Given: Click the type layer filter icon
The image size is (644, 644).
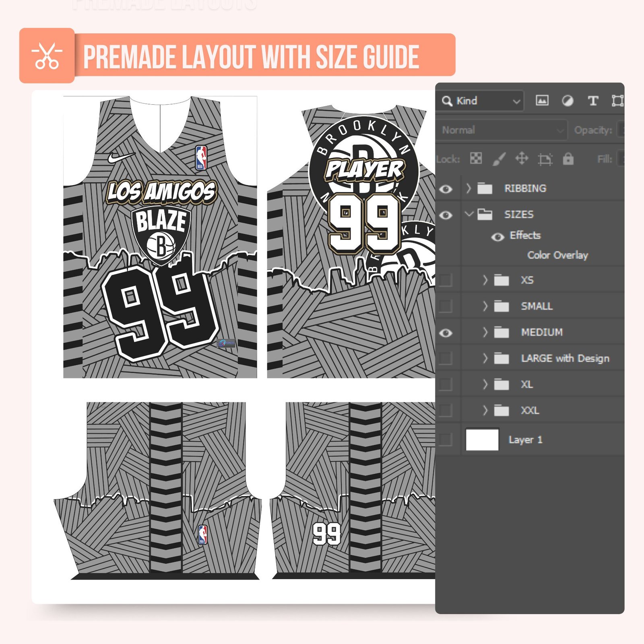Looking at the screenshot, I should 593,101.
